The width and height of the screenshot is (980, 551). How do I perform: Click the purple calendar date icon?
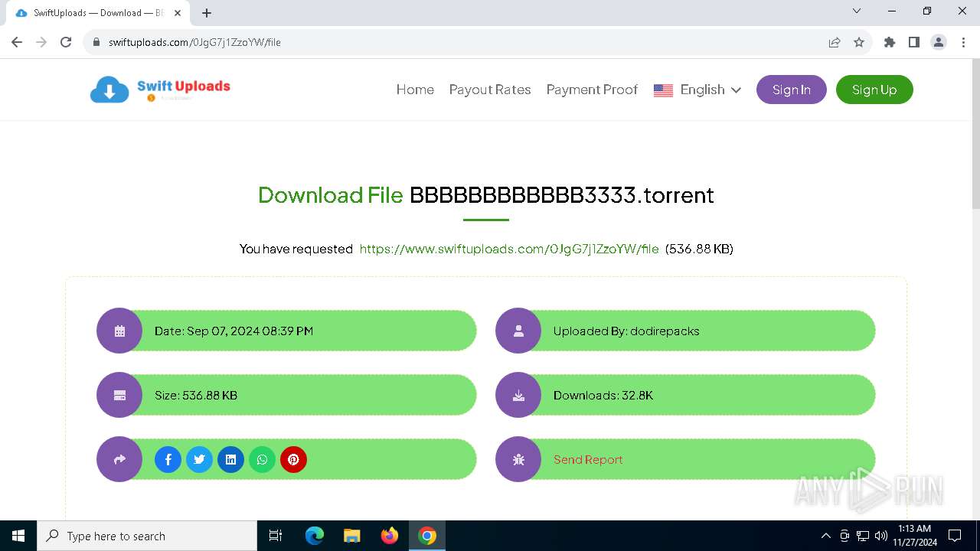coord(119,331)
